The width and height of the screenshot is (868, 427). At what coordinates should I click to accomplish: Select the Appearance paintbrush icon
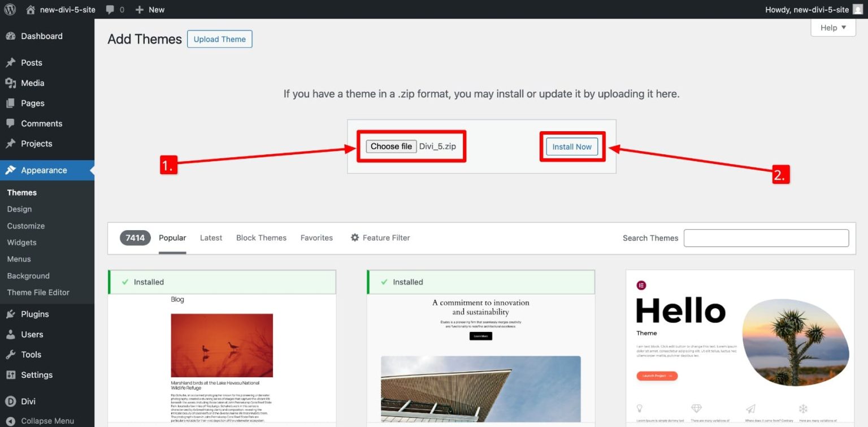pyautogui.click(x=11, y=170)
